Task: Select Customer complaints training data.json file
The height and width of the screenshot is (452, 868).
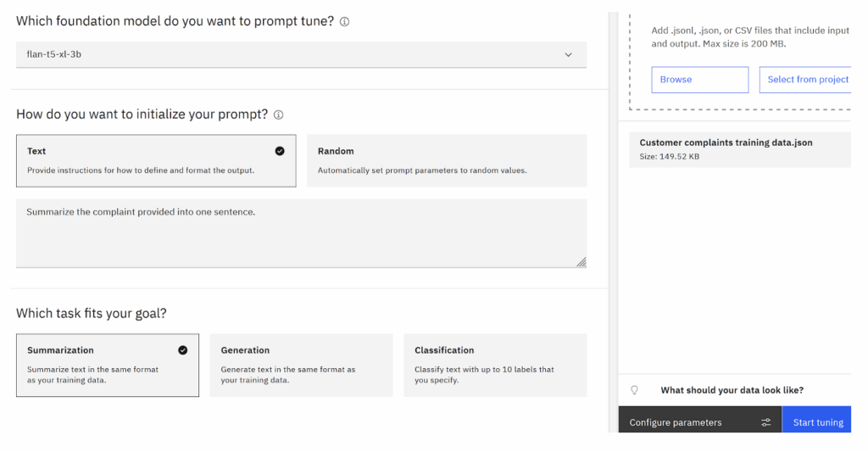Action: click(x=739, y=149)
